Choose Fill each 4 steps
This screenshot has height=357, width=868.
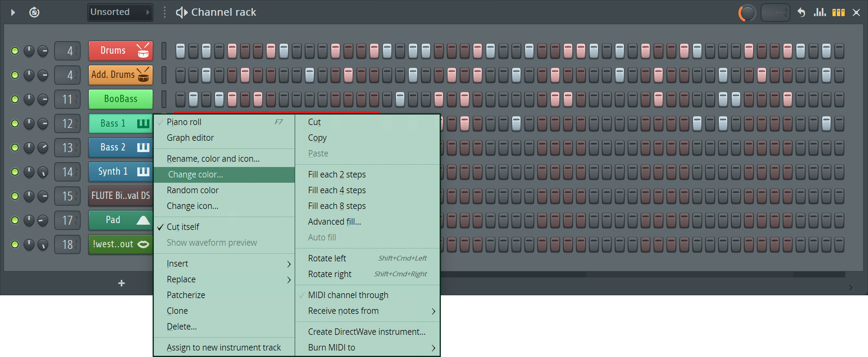367,190
